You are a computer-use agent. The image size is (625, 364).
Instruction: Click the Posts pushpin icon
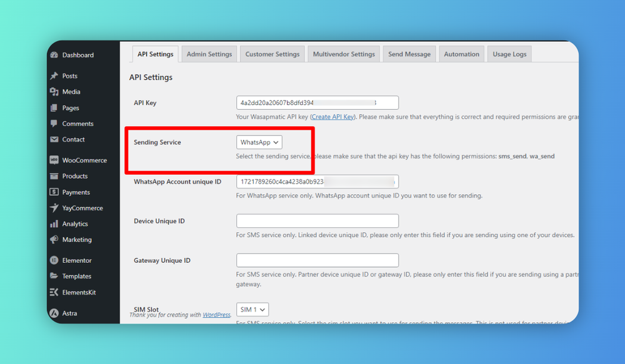(x=54, y=76)
